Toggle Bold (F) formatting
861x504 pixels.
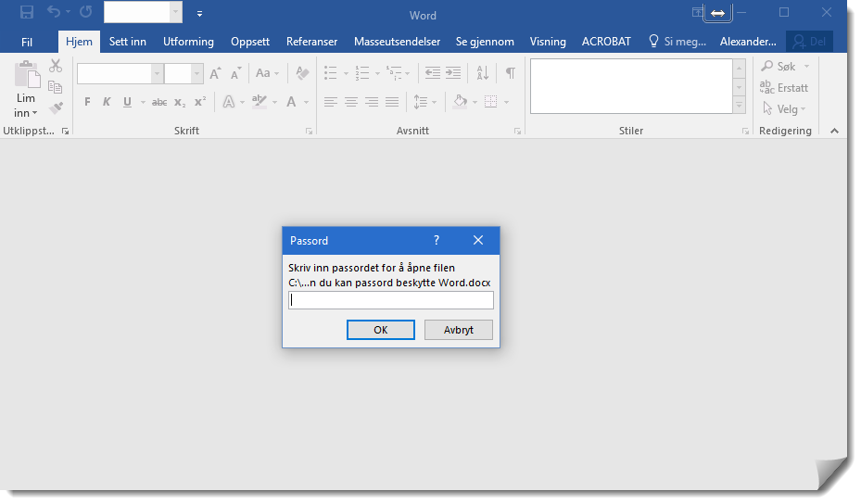coord(87,102)
